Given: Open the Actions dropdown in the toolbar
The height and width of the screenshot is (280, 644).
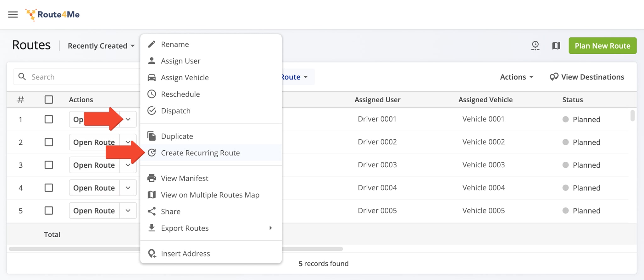Looking at the screenshot, I should 517,77.
